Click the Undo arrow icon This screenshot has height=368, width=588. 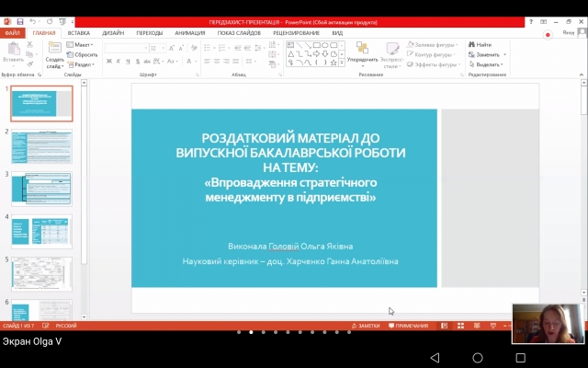click(x=33, y=20)
